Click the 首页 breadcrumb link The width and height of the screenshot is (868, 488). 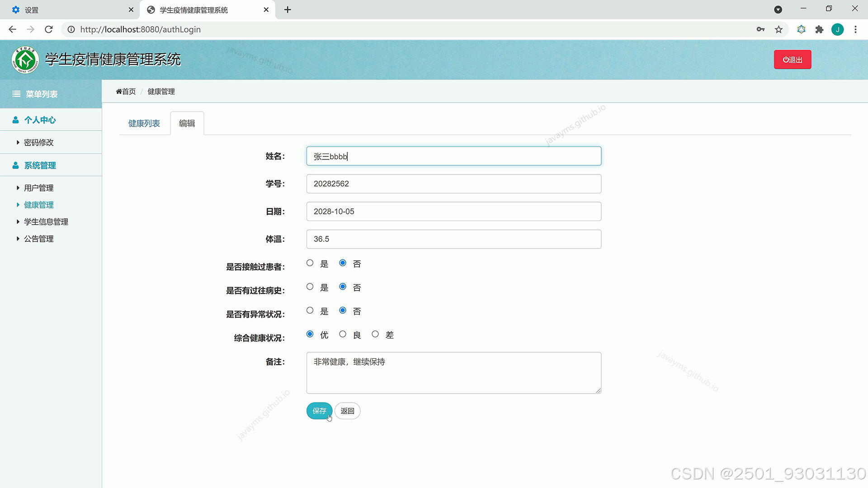tap(126, 91)
